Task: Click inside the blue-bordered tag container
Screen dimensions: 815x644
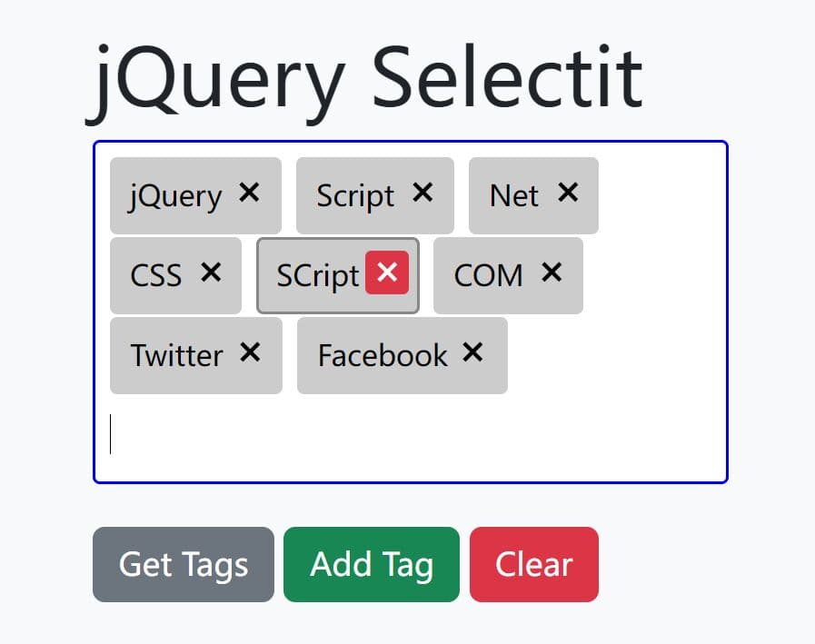Action: [636, 427]
